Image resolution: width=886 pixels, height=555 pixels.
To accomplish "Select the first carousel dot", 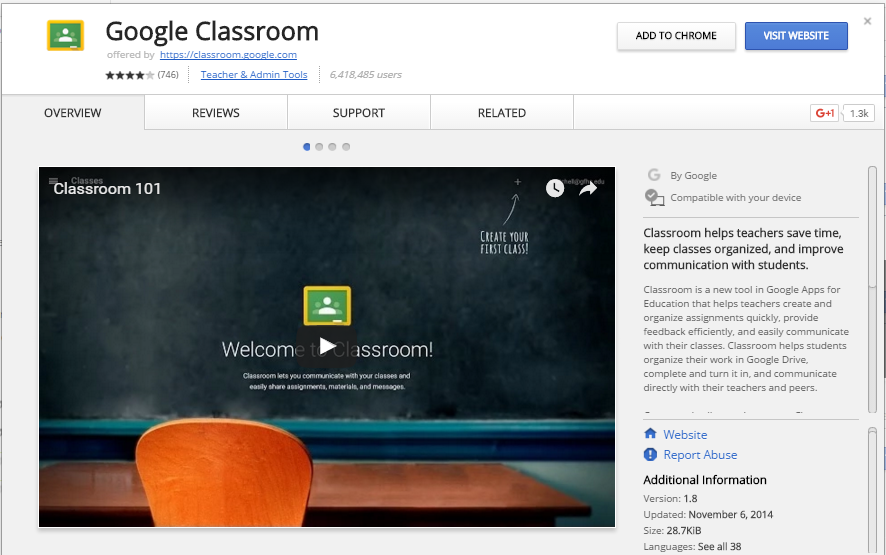I will (x=306, y=147).
